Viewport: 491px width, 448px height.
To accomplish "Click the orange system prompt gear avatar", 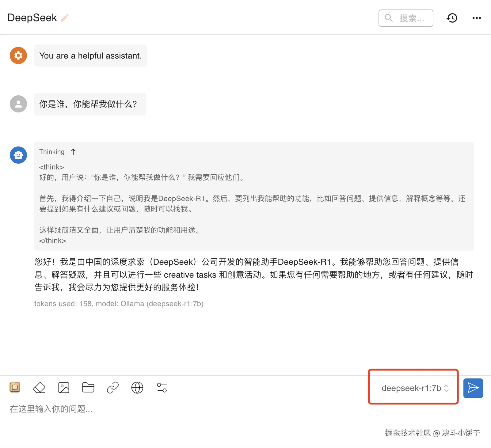I will (18, 55).
